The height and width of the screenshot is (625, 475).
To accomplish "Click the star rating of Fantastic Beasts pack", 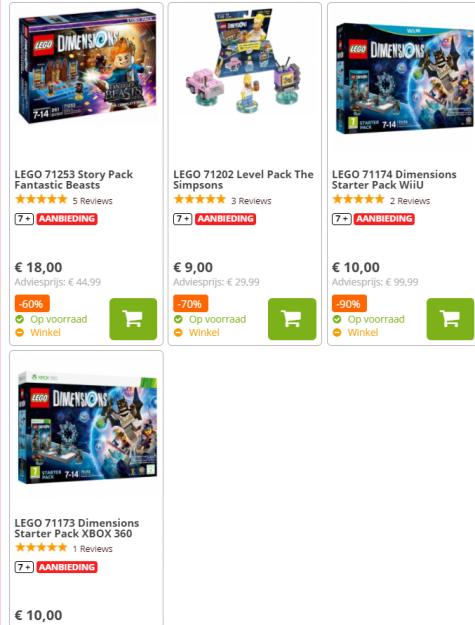I will point(41,199).
